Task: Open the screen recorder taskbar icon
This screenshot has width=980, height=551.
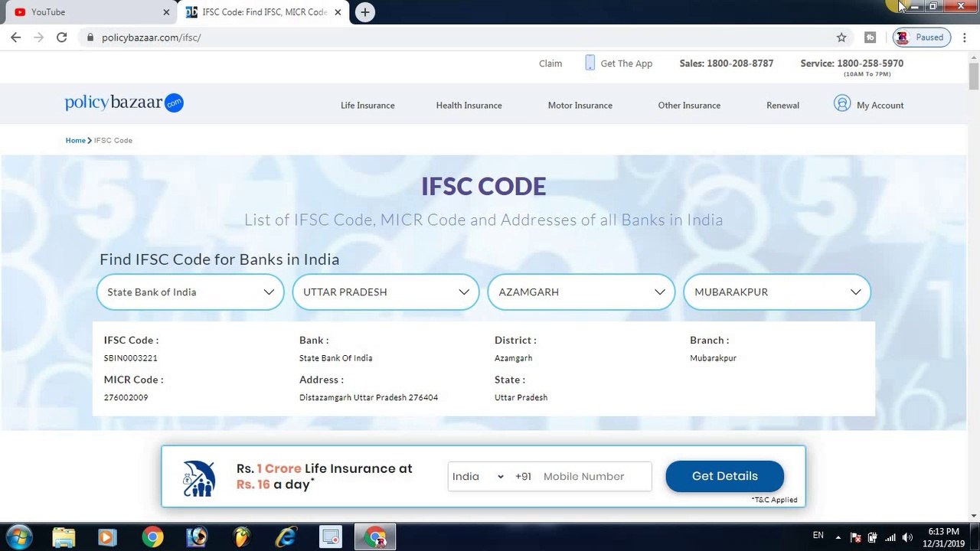Action: [x=331, y=537]
